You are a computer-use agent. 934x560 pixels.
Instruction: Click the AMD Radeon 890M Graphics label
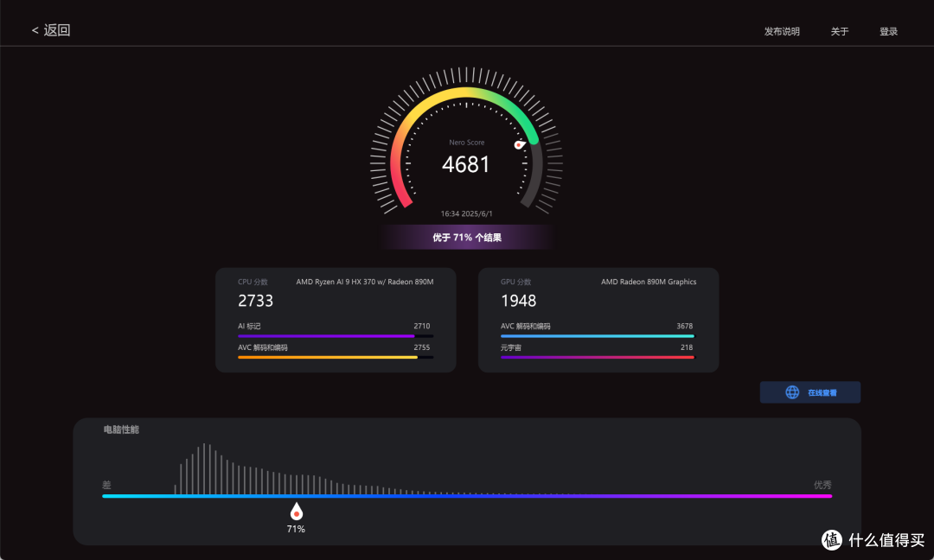[649, 282]
